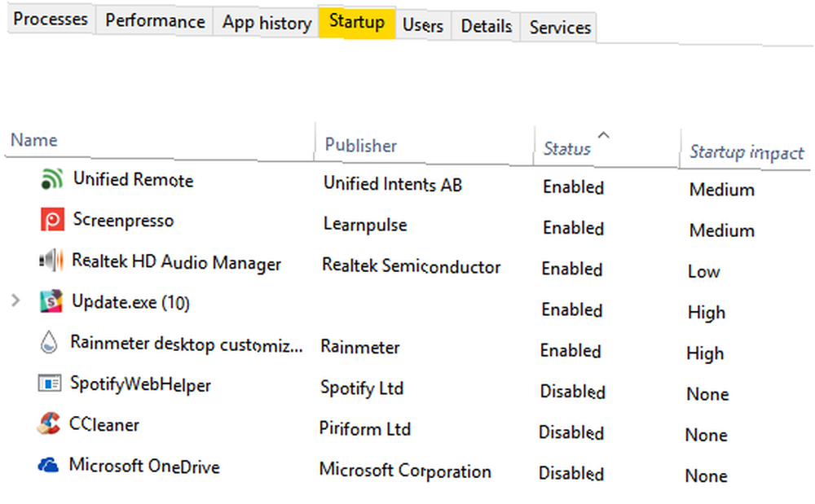This screenshot has width=815, height=504.
Task: Click the Realtek HD Audio Manager speaker icon
Action: (x=51, y=260)
